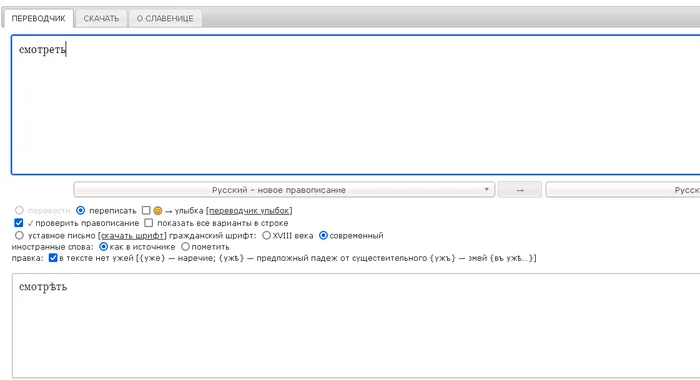The height and width of the screenshot is (380, 700).
Task: Click the smiley emoji icon
Action: pyautogui.click(x=158, y=210)
